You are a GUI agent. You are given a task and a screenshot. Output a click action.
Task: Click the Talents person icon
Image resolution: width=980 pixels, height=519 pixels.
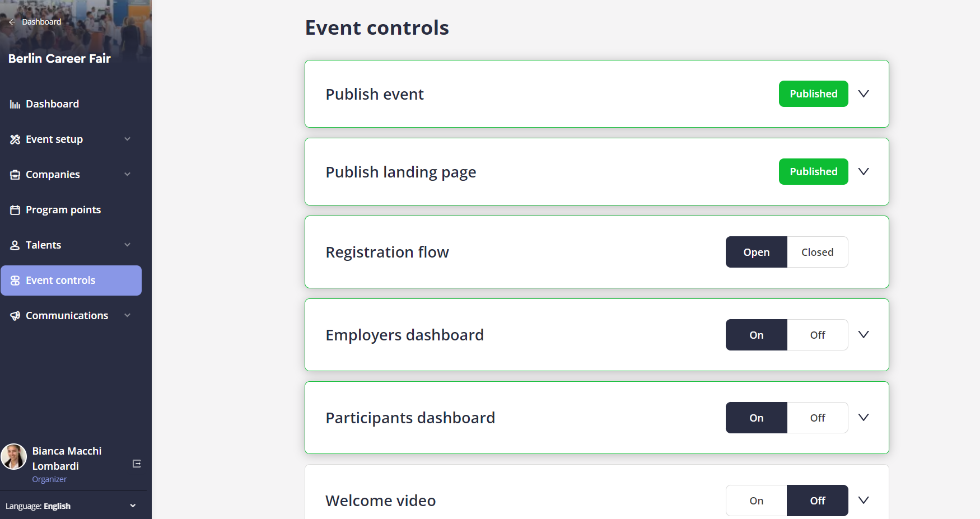(x=15, y=245)
